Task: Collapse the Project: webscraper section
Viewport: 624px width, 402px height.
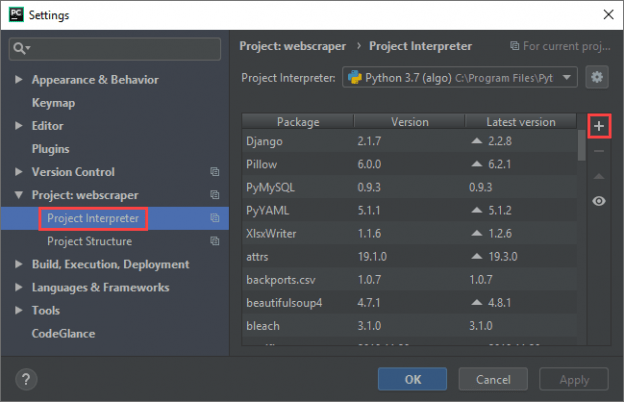Action: pyautogui.click(x=18, y=195)
